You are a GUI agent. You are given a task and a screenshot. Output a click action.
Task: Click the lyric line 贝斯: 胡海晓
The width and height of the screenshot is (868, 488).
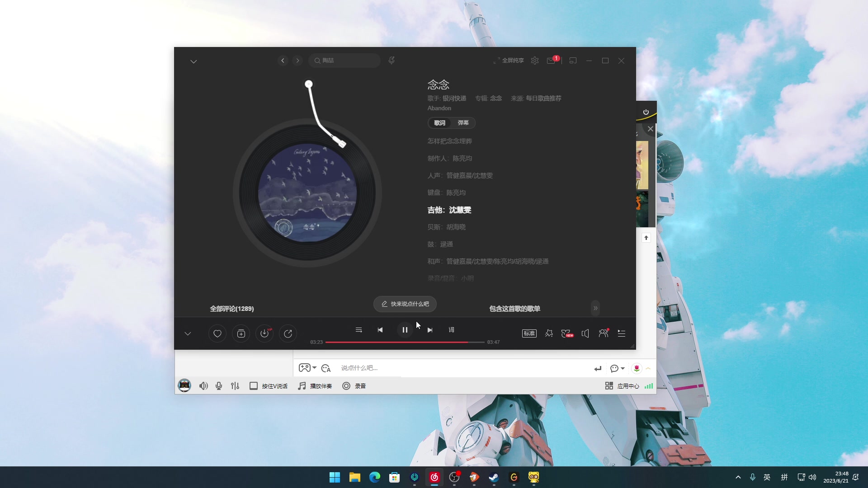coord(447,227)
